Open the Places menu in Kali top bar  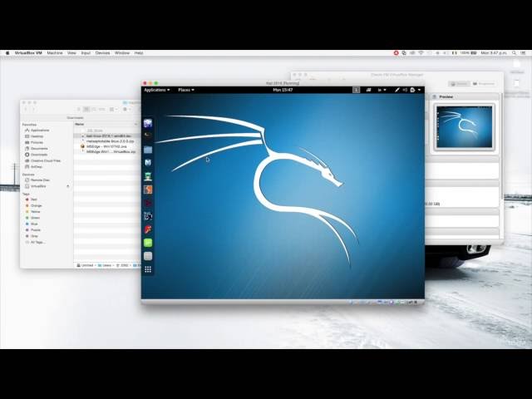186,90
